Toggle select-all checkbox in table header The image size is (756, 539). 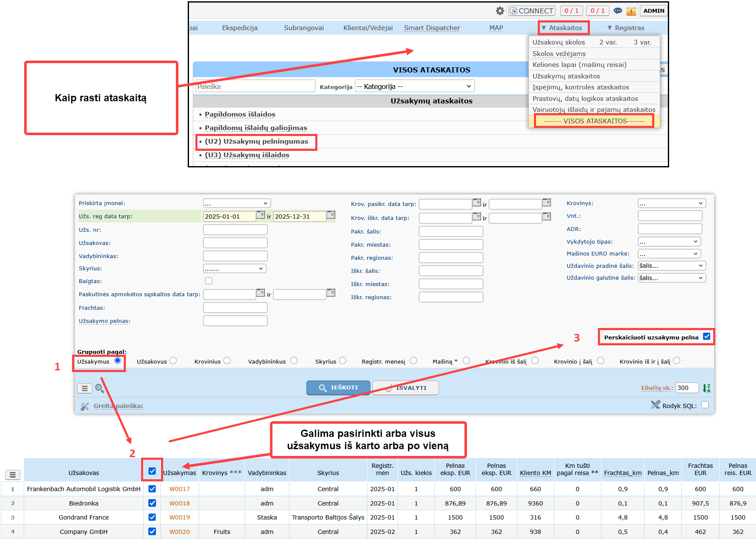click(152, 471)
